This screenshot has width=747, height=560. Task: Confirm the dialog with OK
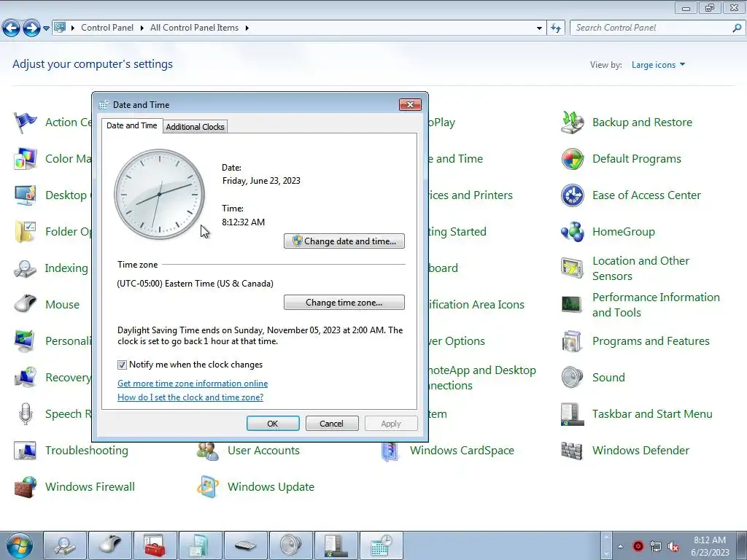[273, 424]
